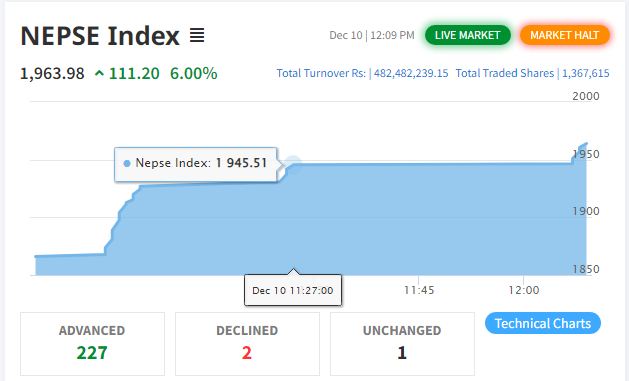Screen dimensions: 629x381
Task: Click the green up-arrow change indicator
Action: pos(99,73)
